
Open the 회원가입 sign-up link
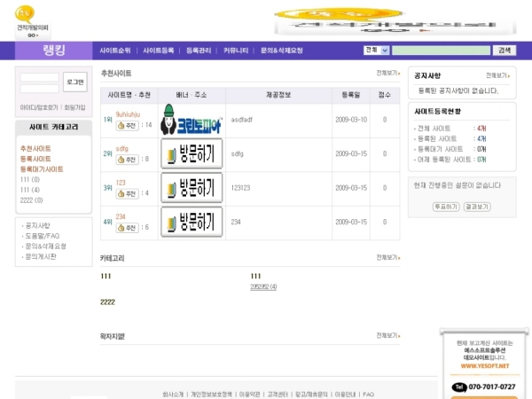tap(74, 107)
